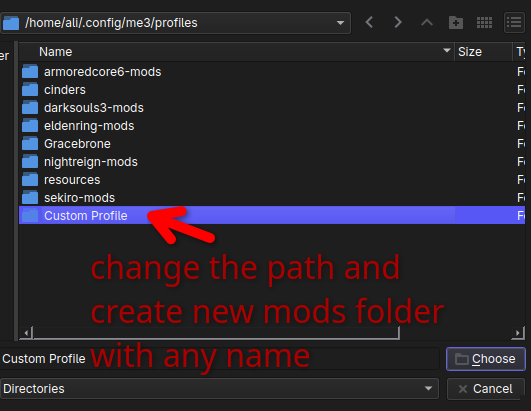Click the horizontal scrollbar thumb
This screenshot has width=531, height=411.
[x=216, y=333]
